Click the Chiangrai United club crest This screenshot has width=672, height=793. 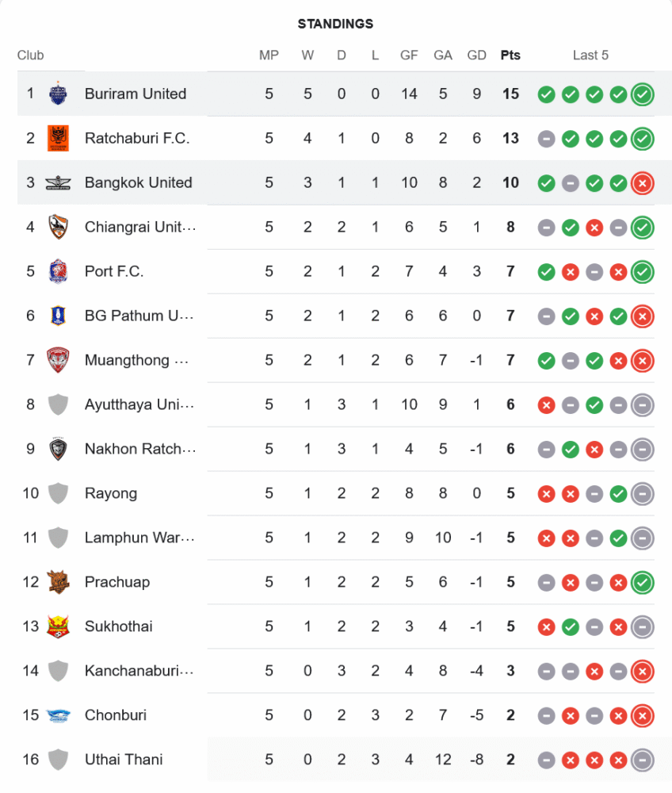tap(58, 227)
